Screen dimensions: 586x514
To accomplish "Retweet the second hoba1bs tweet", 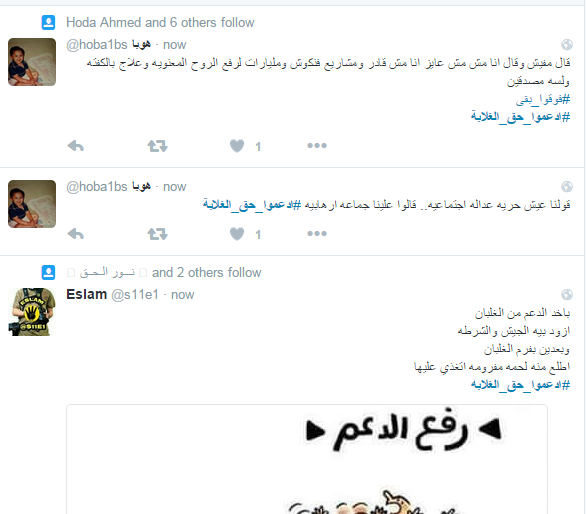I will coord(157,234).
